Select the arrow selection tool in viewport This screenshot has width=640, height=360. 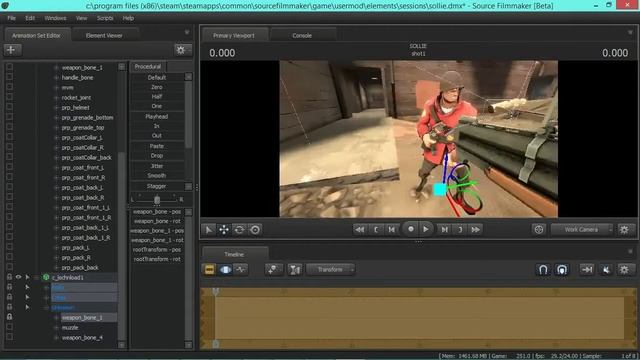tap(209, 230)
